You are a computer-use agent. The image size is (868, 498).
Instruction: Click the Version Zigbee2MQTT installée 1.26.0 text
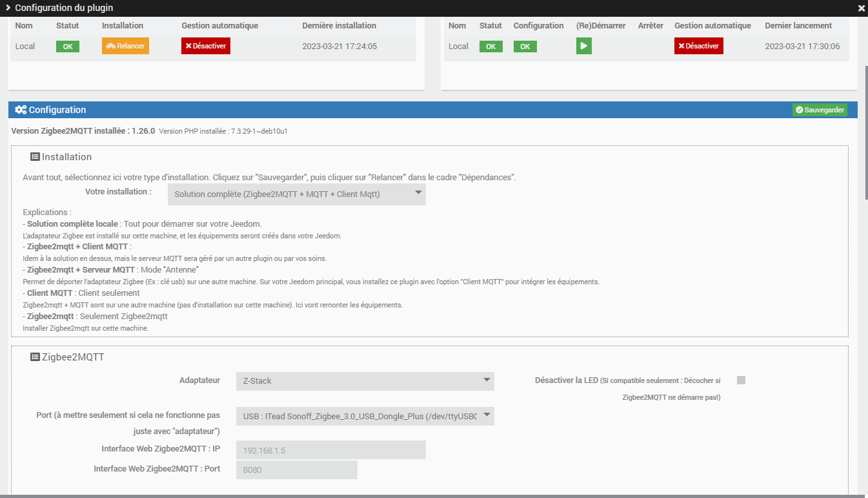pyautogui.click(x=83, y=130)
